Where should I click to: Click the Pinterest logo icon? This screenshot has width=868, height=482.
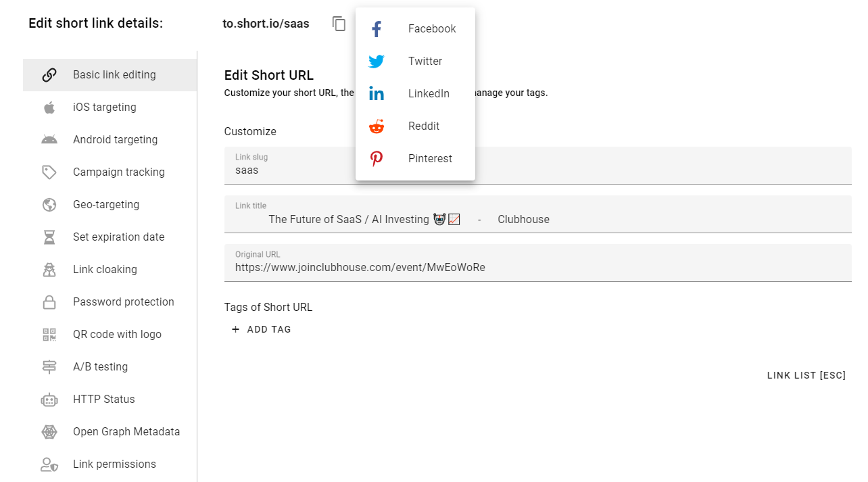377,159
